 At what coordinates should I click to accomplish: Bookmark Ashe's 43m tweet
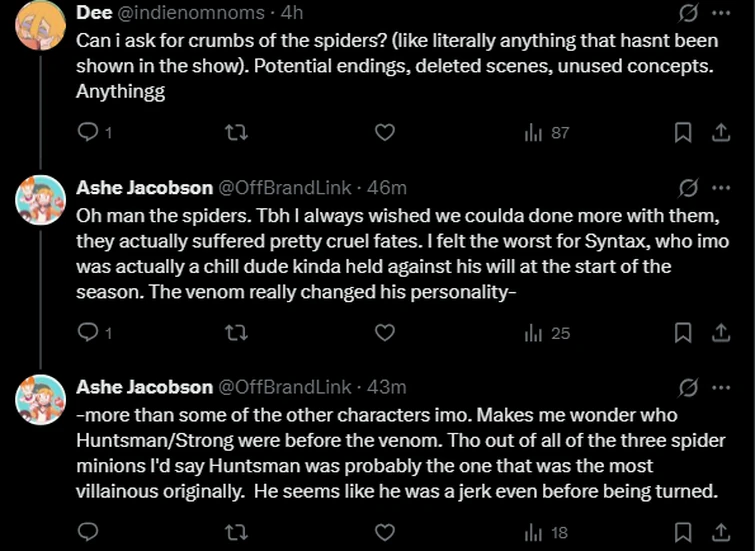(x=682, y=532)
